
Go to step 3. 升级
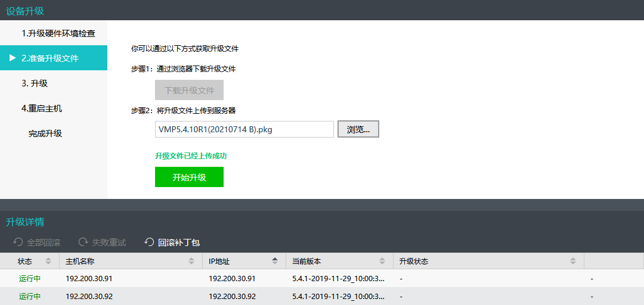tap(35, 83)
